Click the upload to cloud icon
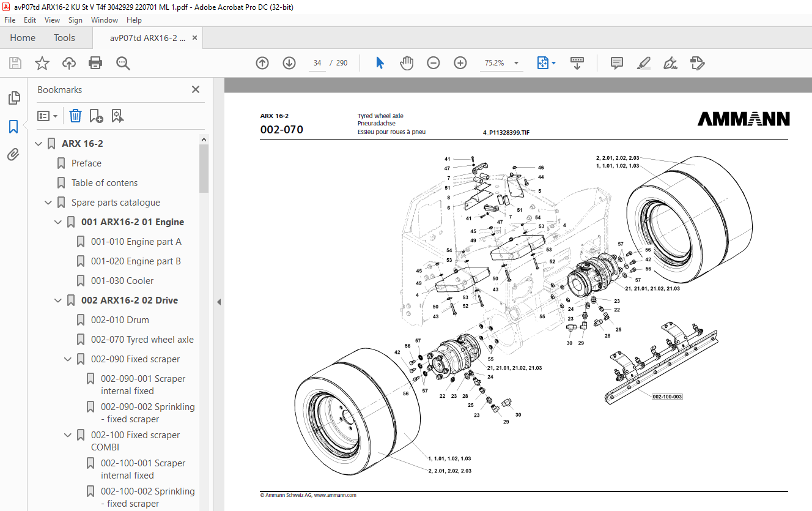 (69, 63)
